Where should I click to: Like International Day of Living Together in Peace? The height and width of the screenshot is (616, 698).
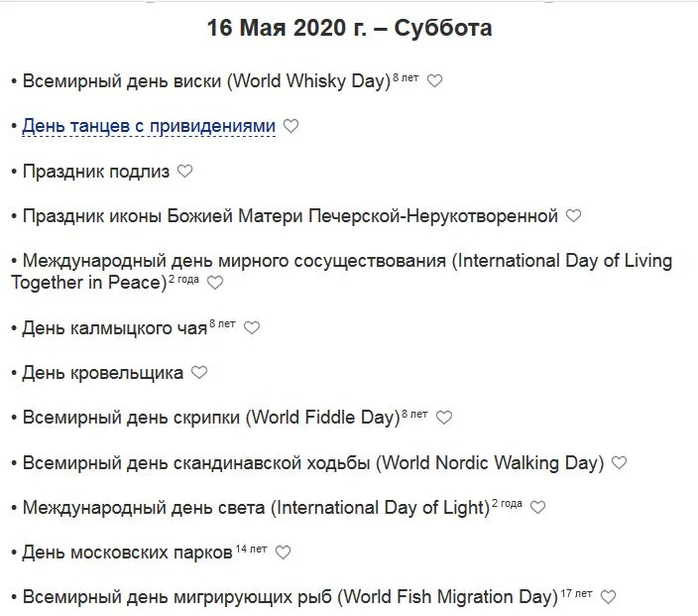point(215,283)
